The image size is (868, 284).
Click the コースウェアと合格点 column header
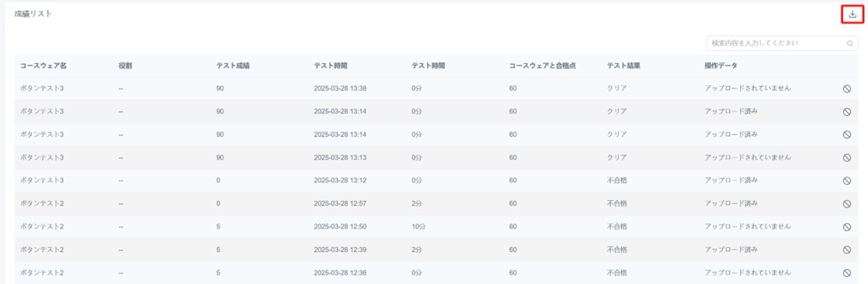[x=542, y=65]
